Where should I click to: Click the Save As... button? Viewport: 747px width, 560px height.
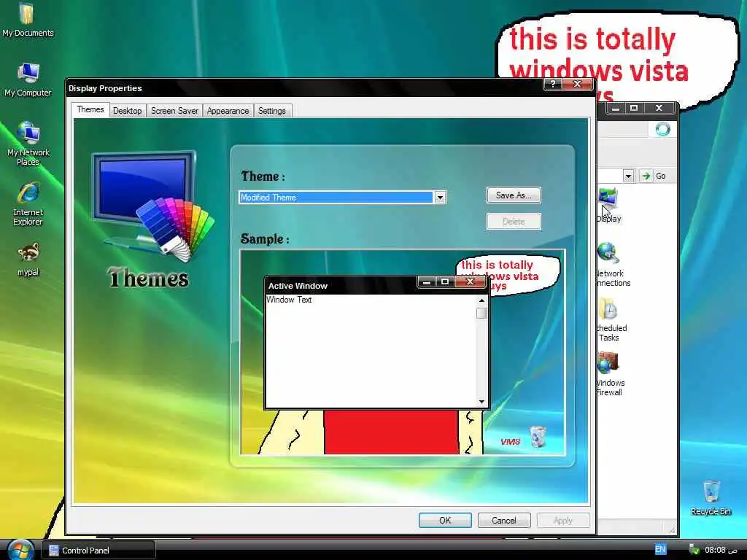click(x=514, y=195)
